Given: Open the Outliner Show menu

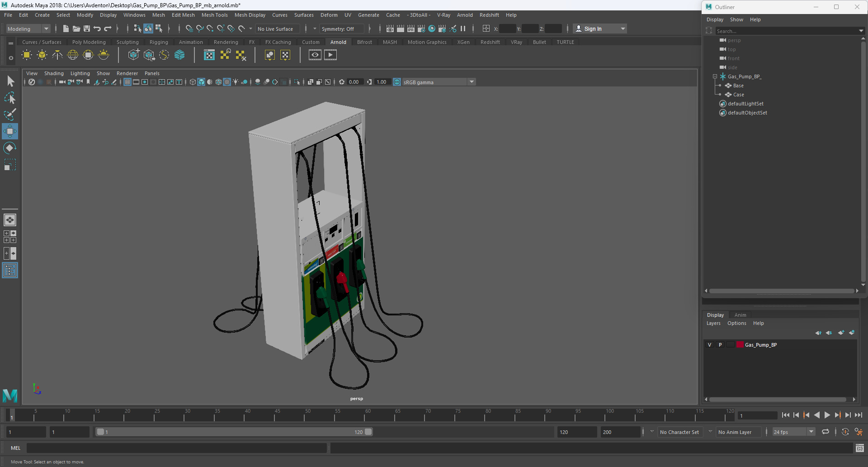Looking at the screenshot, I should tap(736, 19).
